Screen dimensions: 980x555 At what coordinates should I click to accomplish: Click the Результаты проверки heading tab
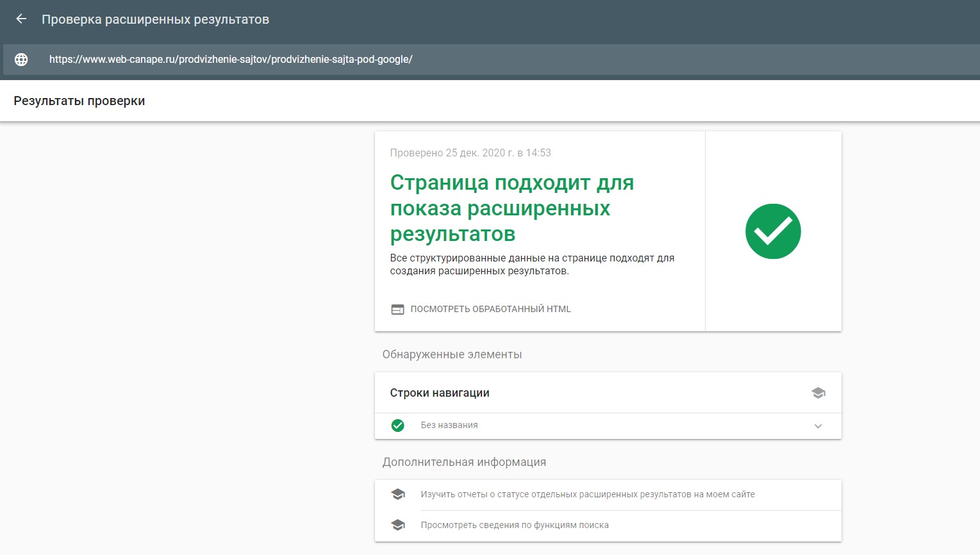click(79, 101)
